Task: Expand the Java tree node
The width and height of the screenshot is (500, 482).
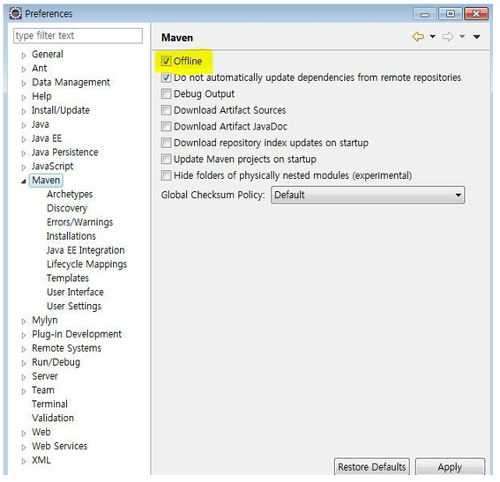Action: tap(24, 125)
